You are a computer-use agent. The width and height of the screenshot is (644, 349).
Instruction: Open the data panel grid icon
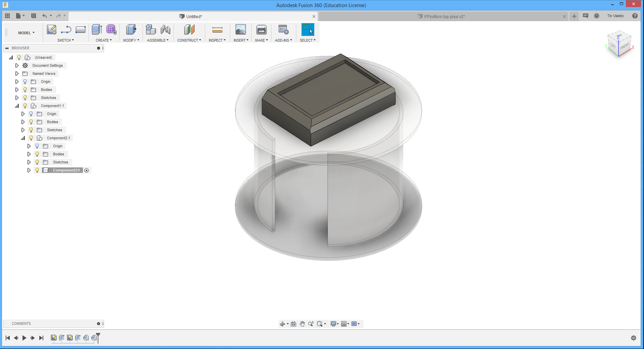tap(7, 16)
